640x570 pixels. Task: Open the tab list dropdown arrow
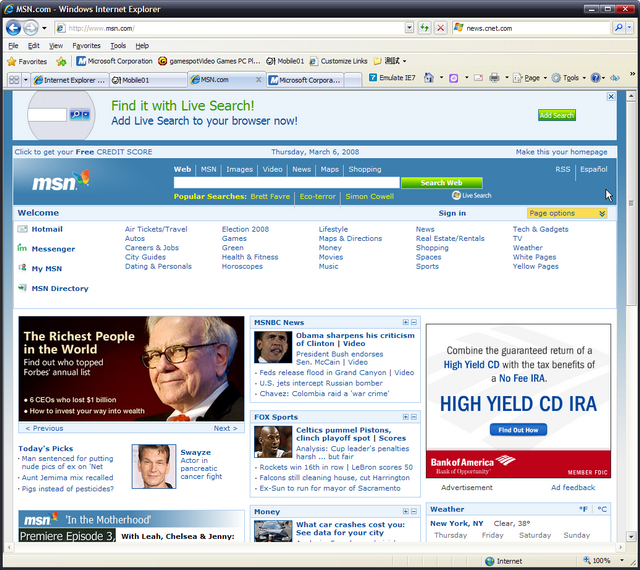pyautogui.click(x=25, y=80)
